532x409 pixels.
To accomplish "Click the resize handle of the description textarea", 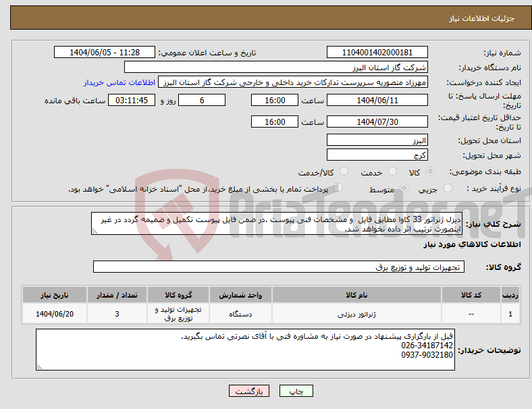I will (x=95, y=231).
